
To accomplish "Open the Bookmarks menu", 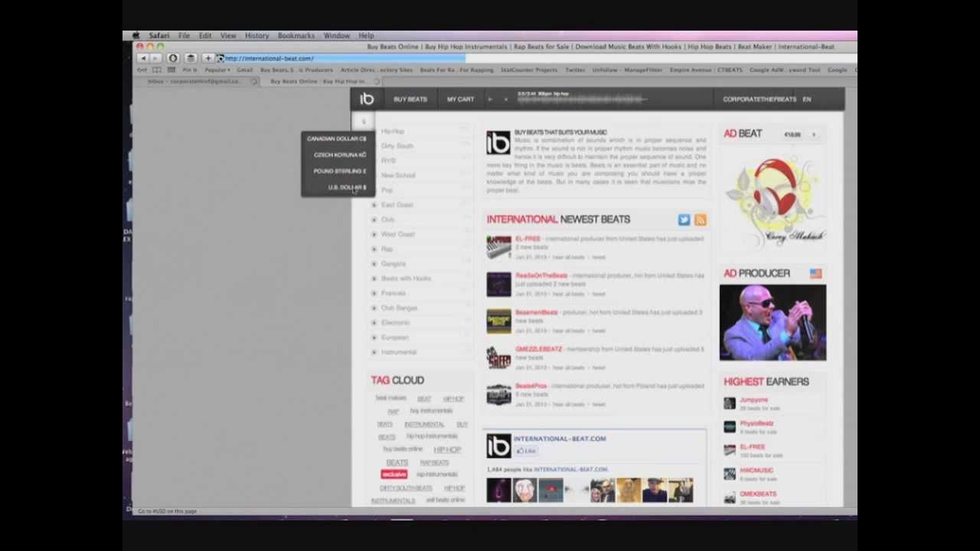I will pyautogui.click(x=296, y=35).
